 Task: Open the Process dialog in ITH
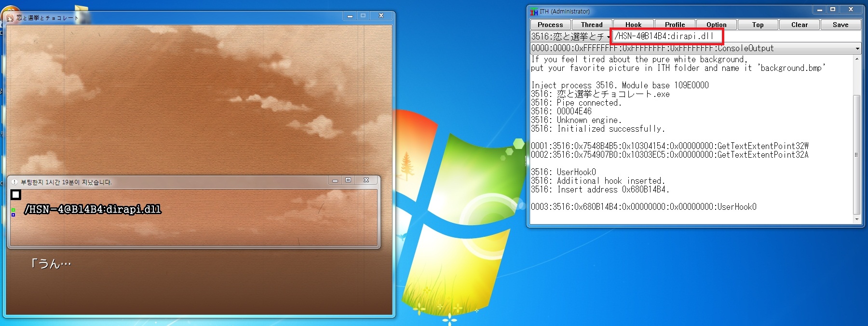pos(550,25)
